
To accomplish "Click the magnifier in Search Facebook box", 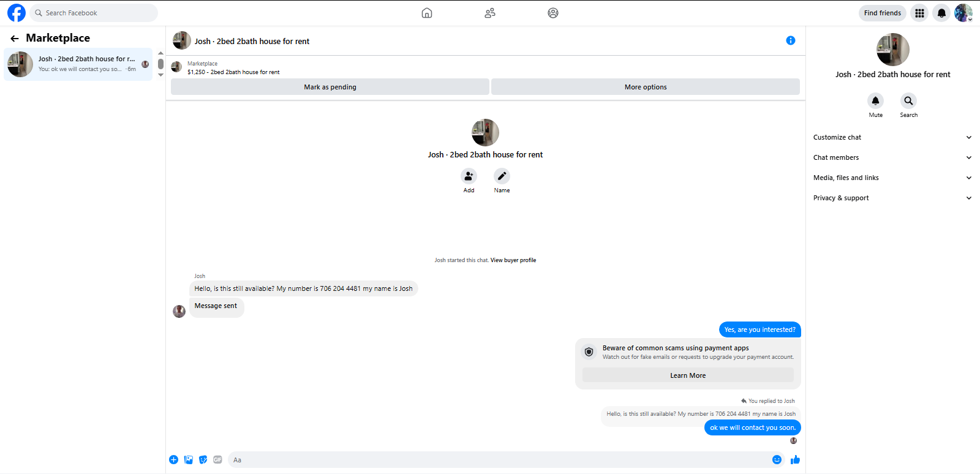I will click(x=39, y=13).
